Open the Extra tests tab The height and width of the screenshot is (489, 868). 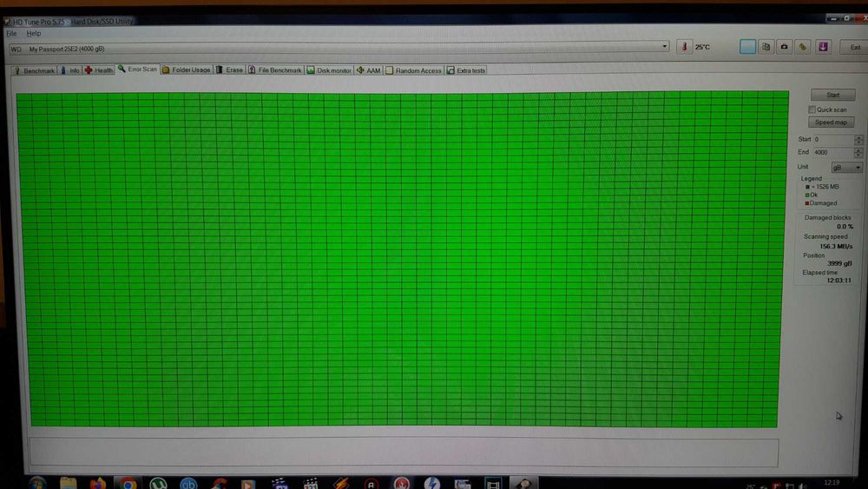pyautogui.click(x=466, y=70)
